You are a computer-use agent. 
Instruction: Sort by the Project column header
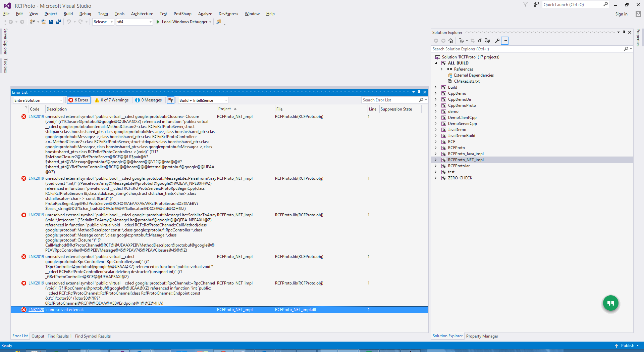[x=245, y=109]
